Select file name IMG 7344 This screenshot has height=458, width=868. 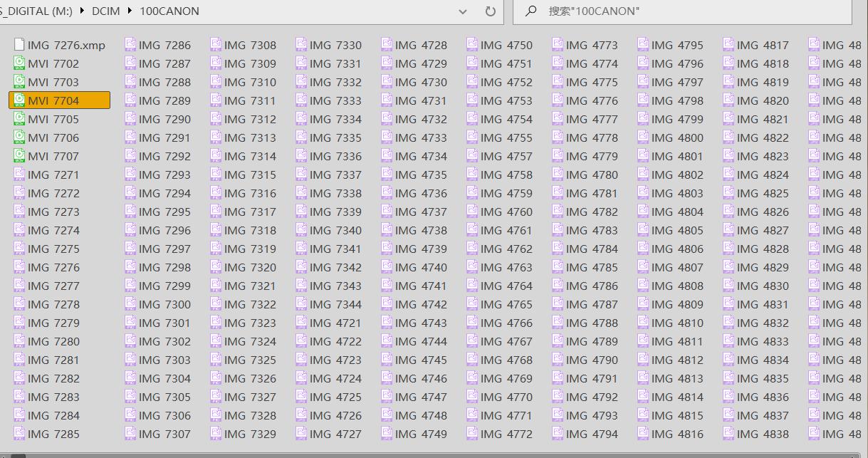pos(336,304)
